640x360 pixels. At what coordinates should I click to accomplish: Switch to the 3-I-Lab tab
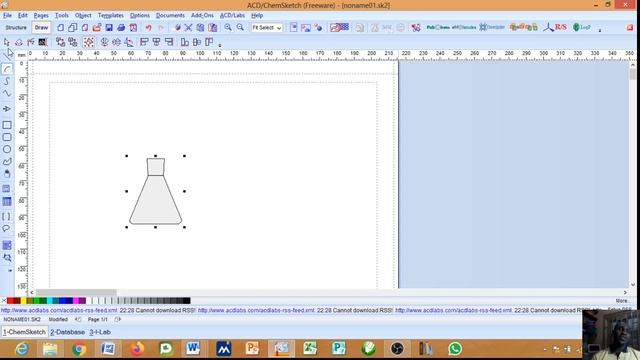click(x=100, y=332)
